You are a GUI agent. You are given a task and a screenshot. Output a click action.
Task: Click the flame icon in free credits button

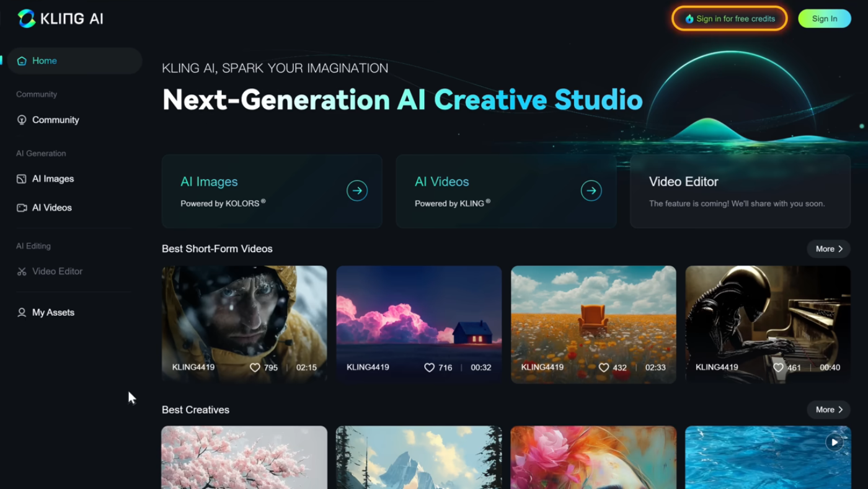[x=689, y=19]
